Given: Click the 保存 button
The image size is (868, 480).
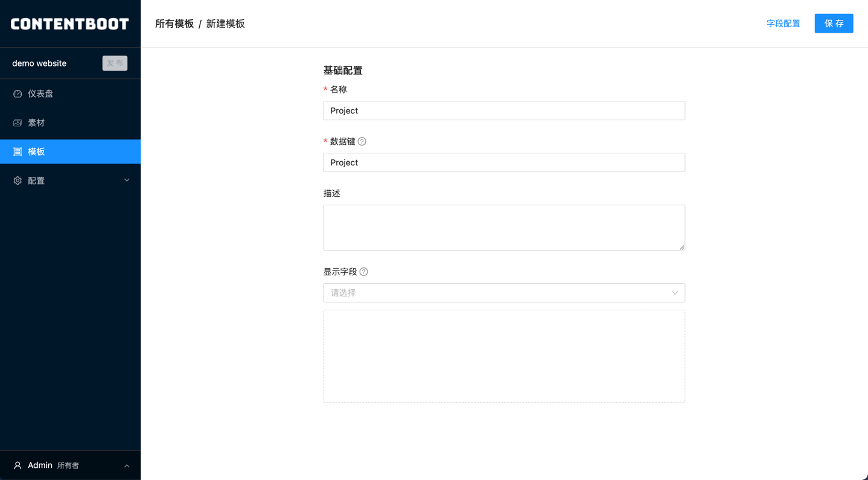Looking at the screenshot, I should [834, 24].
